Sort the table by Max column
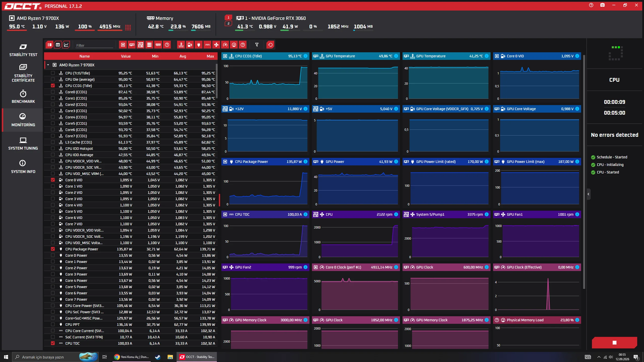Viewport: 644px width, 362px height. click(210, 56)
